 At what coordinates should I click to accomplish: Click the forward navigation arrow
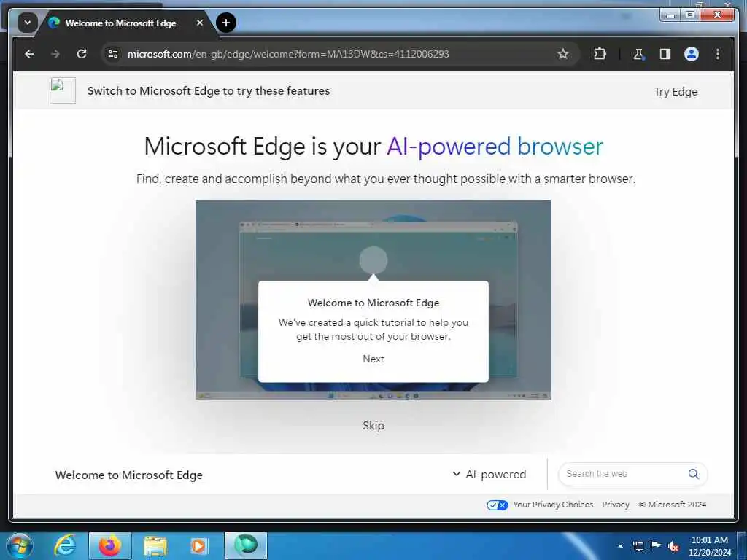55,54
